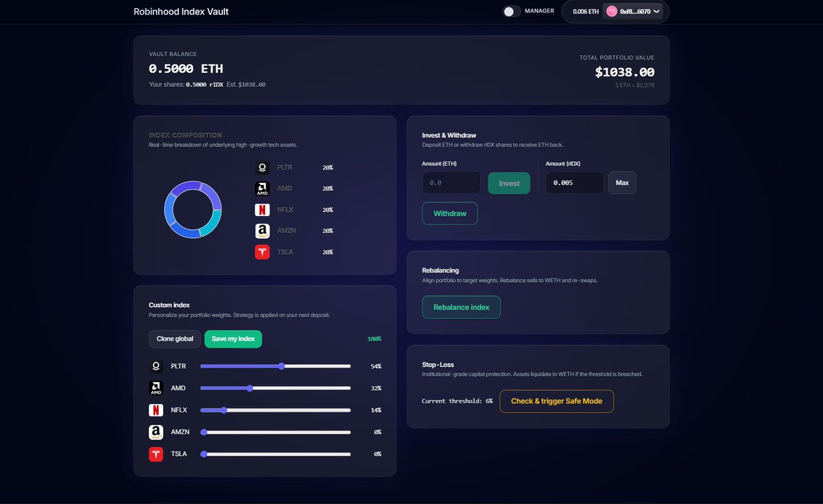Toggle the MANAGER switch
Screen dimensions: 823x504
click(x=512, y=11)
